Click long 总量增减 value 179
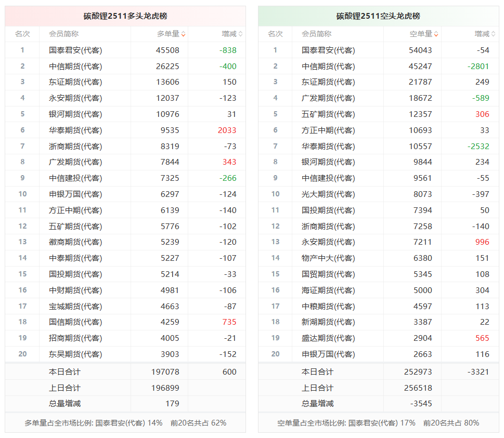 pyautogui.click(x=172, y=404)
